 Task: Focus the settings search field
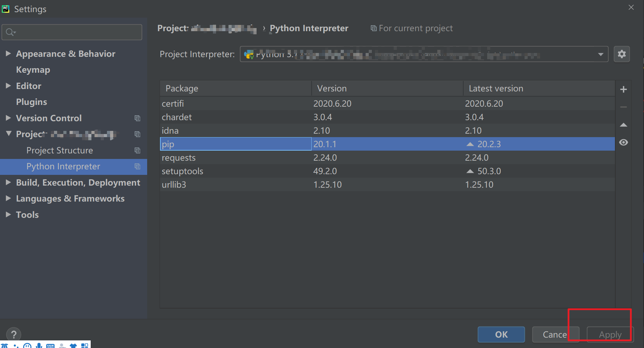(72, 32)
